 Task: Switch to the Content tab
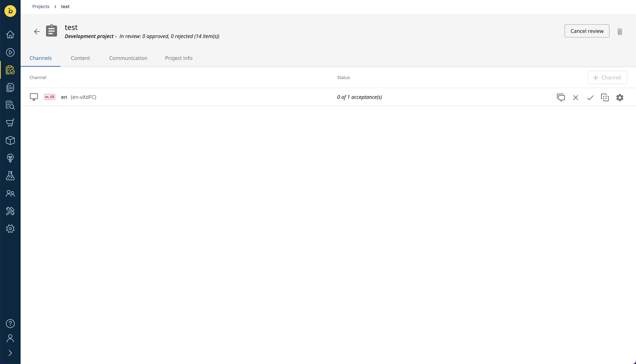(x=80, y=58)
